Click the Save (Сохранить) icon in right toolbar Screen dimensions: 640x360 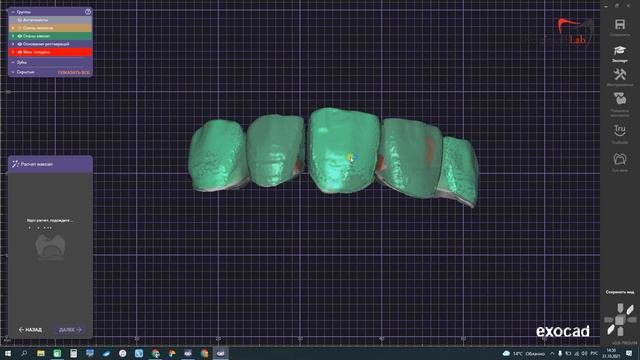620,24
